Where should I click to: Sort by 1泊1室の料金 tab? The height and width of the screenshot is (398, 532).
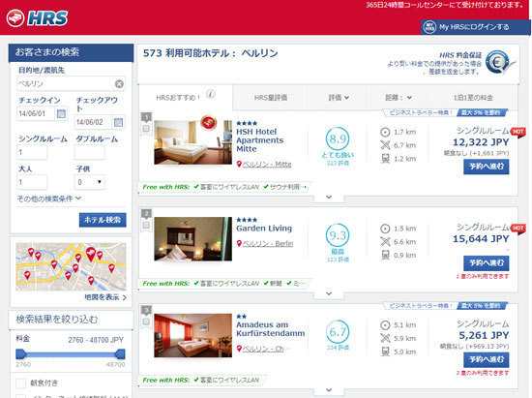(473, 98)
